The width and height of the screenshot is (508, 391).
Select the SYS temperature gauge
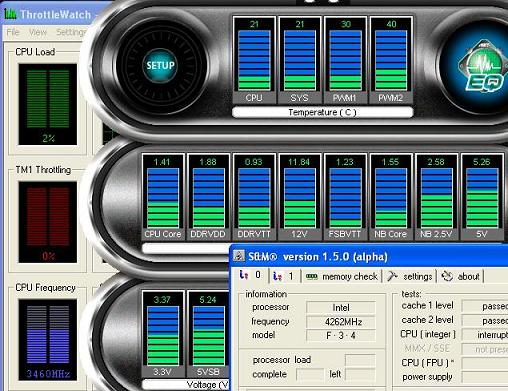click(300, 60)
